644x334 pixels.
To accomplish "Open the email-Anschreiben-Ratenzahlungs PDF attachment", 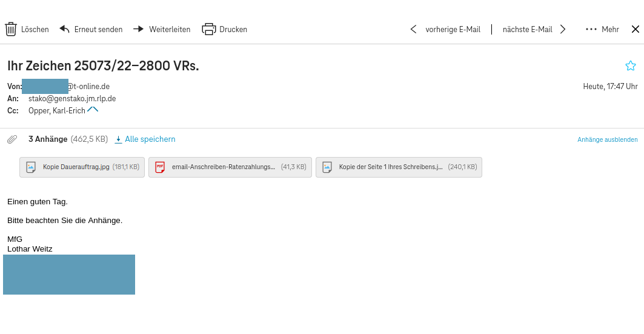I will (230, 167).
